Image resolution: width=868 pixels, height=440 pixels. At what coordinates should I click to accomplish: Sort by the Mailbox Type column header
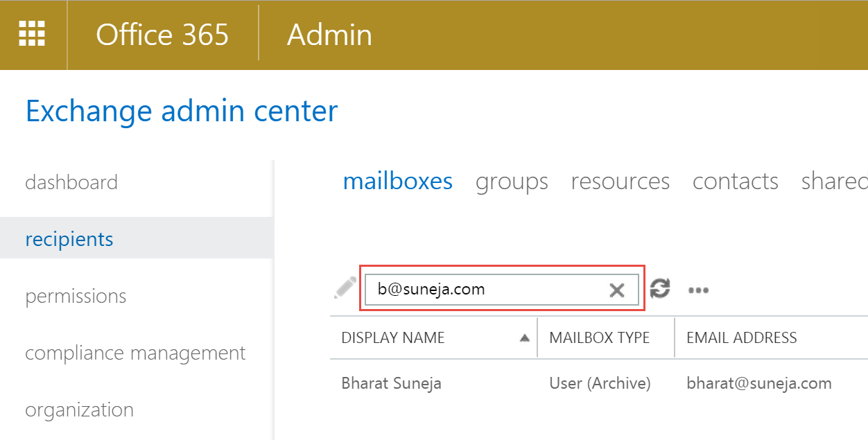click(x=599, y=338)
